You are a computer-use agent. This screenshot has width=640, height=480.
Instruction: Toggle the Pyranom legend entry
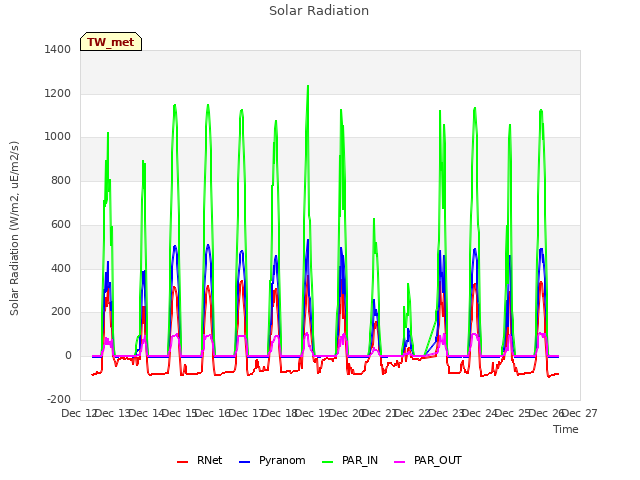click(x=272, y=461)
